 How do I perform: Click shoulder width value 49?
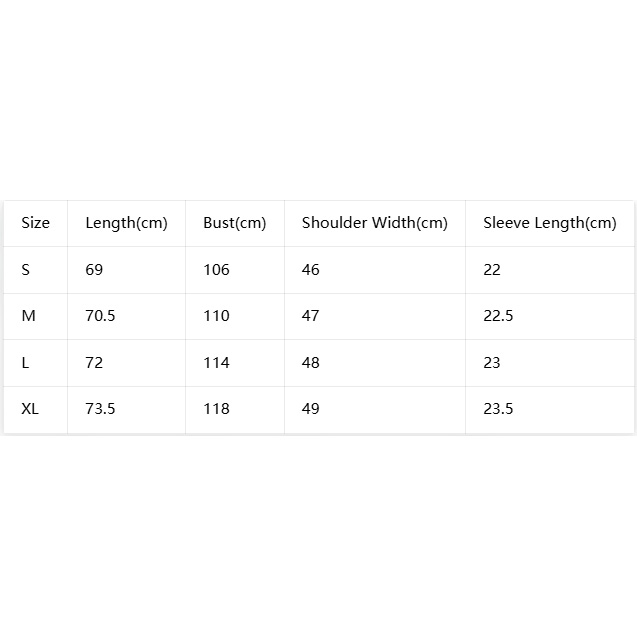311,409
